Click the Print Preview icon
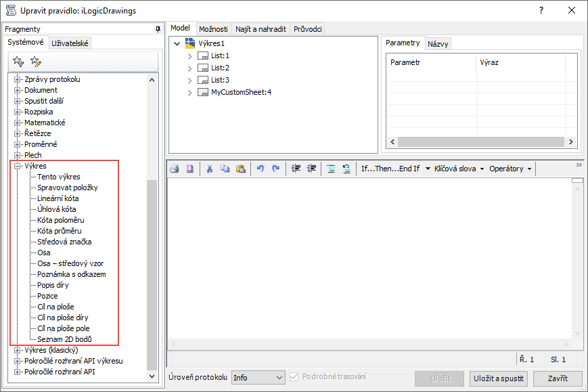Viewport: 588px width, 392px height. [190, 169]
